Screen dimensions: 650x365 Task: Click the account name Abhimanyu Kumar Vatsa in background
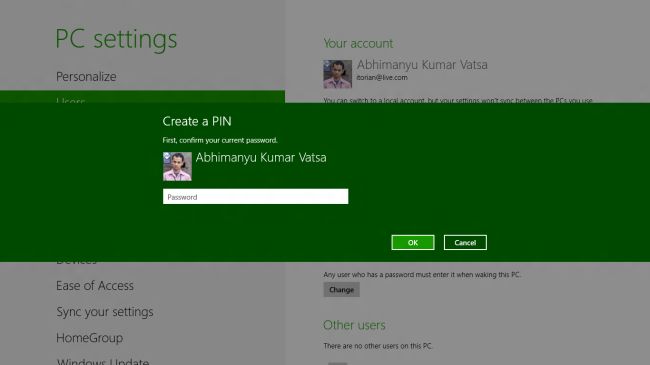422,65
